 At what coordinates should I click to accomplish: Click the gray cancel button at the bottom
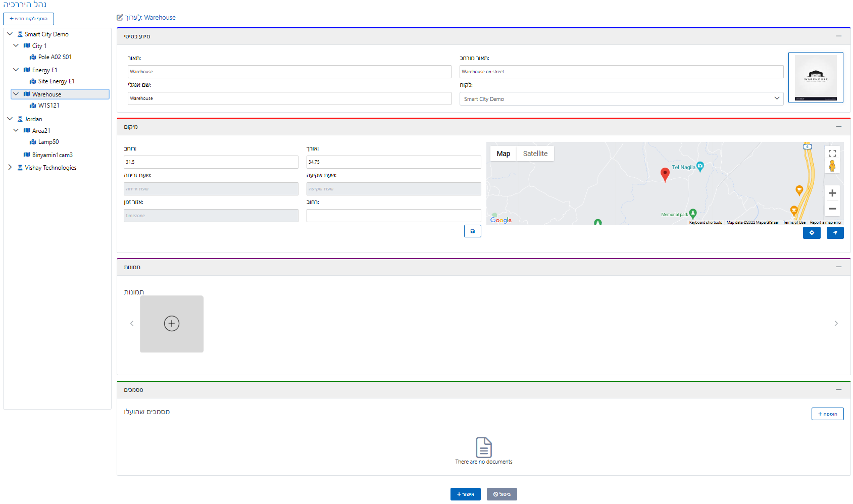tap(501, 494)
